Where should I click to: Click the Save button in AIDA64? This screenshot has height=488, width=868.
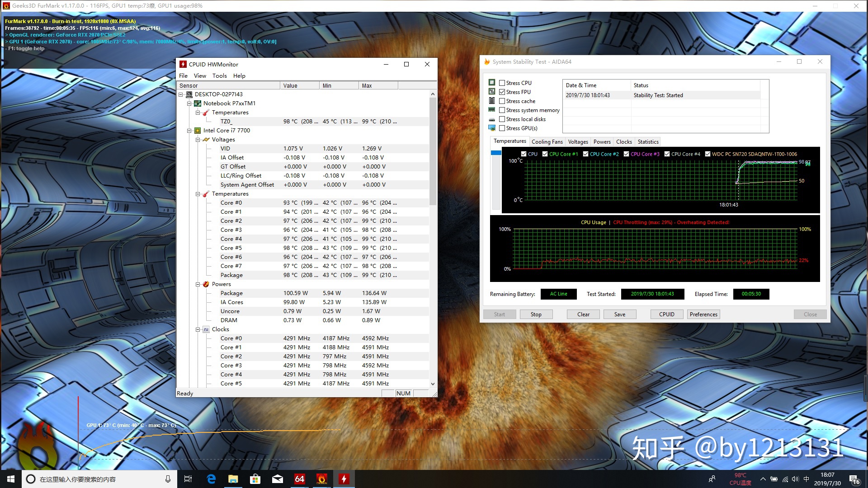point(620,314)
